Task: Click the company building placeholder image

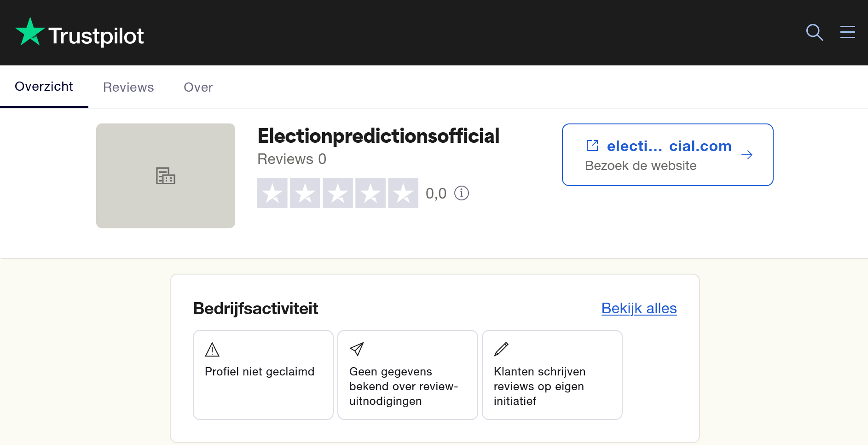Action: pyautogui.click(x=166, y=176)
